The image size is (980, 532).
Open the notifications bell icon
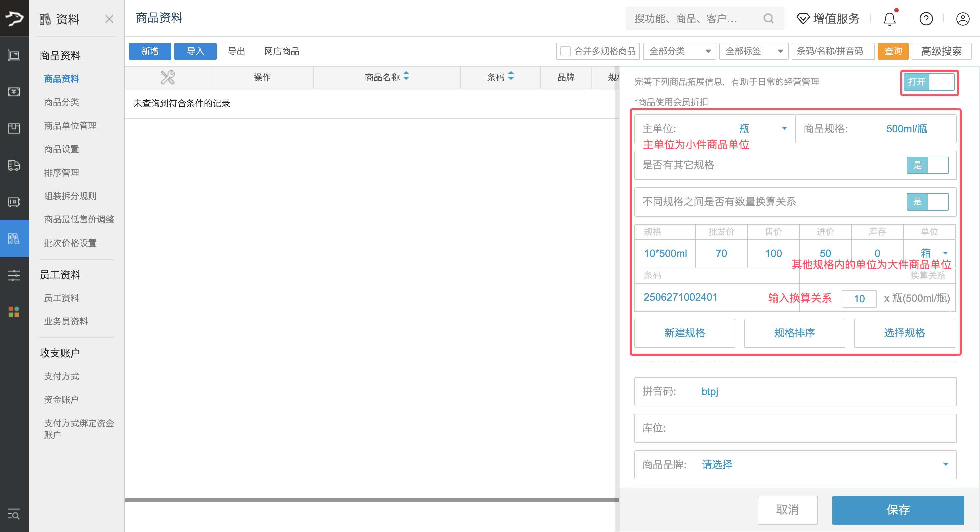[x=889, y=18]
